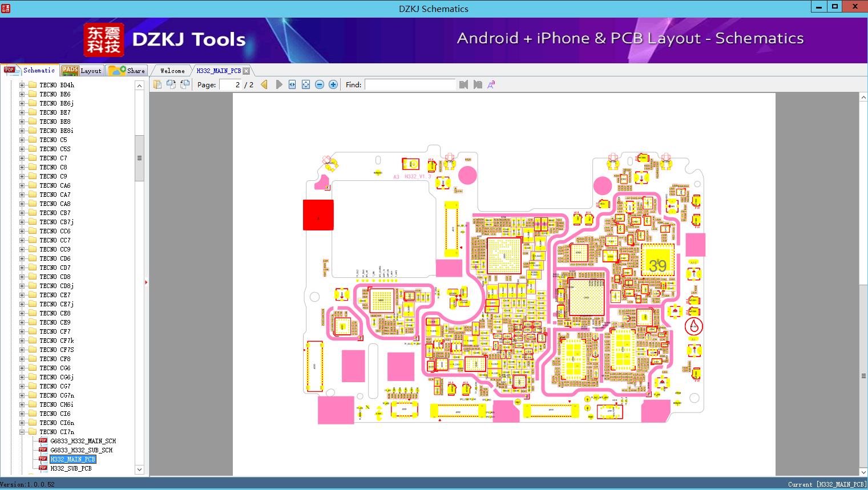Select the TECNO CG7n tree row
Screen dimensions: 868x490
coord(56,395)
